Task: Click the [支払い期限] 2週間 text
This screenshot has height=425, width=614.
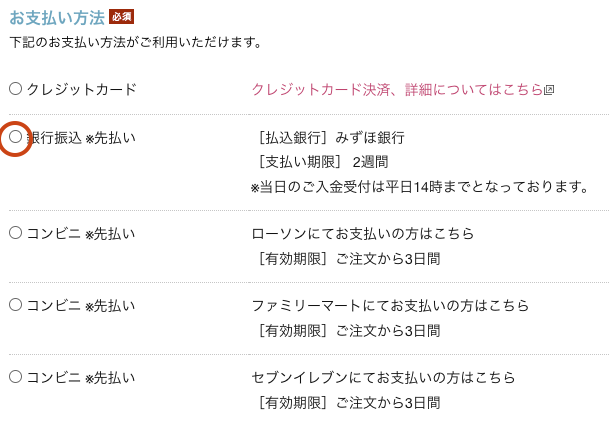Action: tap(323, 162)
